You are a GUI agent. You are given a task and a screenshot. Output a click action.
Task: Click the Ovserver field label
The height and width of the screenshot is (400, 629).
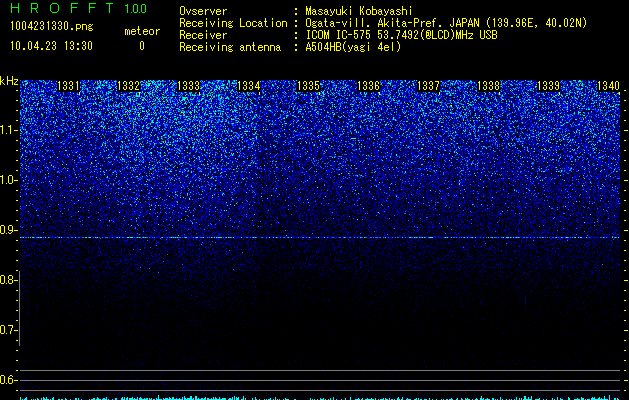tap(203, 11)
